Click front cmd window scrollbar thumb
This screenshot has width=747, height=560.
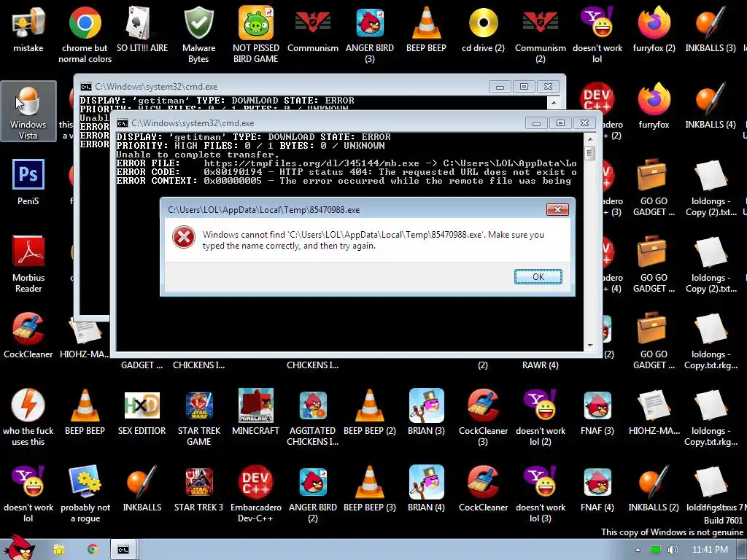(589, 153)
